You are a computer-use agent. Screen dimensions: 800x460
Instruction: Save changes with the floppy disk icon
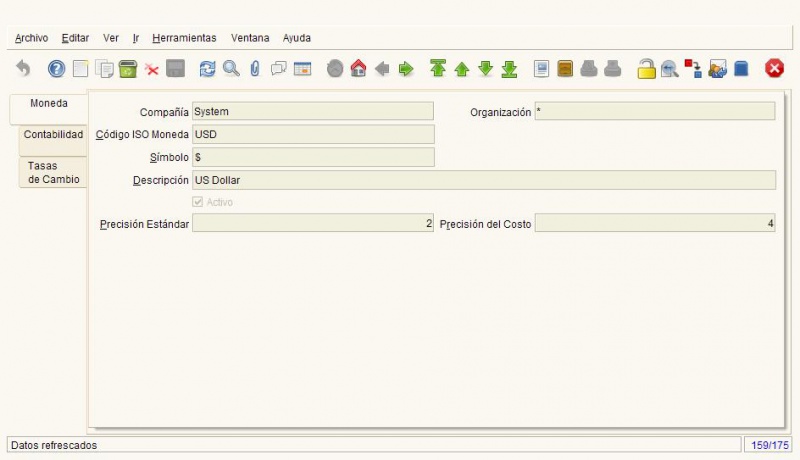(176, 68)
